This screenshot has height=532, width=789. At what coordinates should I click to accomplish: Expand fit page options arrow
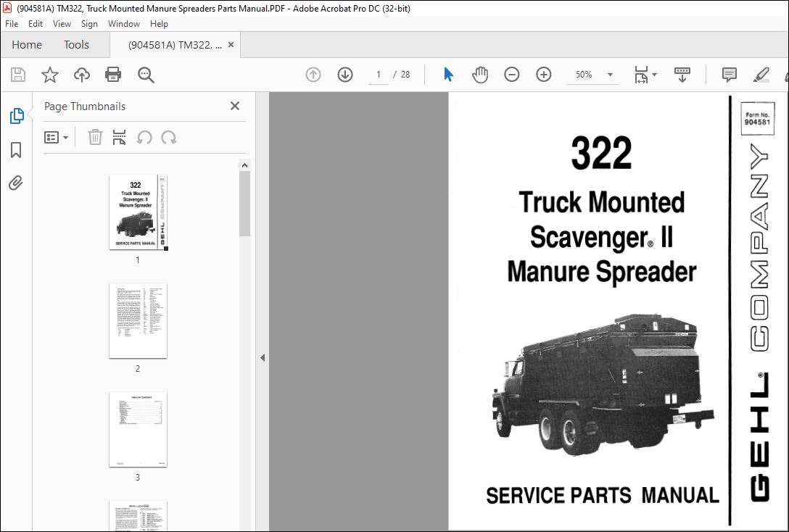(654, 75)
